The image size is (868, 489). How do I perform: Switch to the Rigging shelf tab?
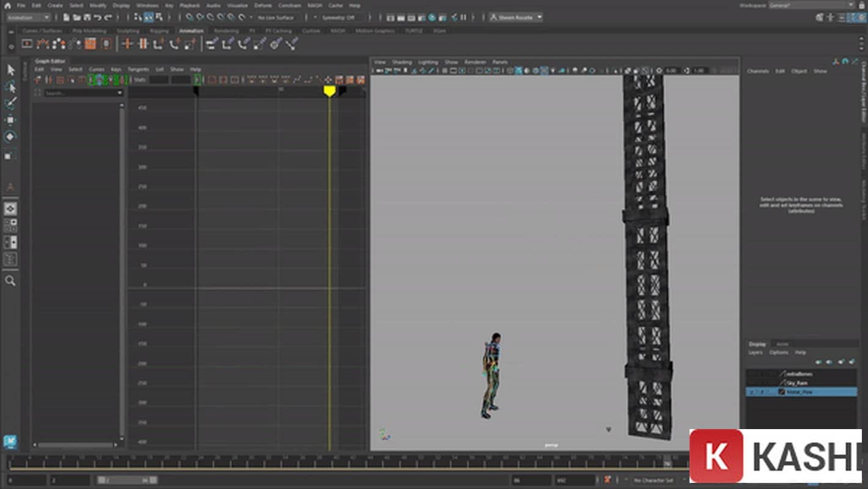tap(159, 30)
